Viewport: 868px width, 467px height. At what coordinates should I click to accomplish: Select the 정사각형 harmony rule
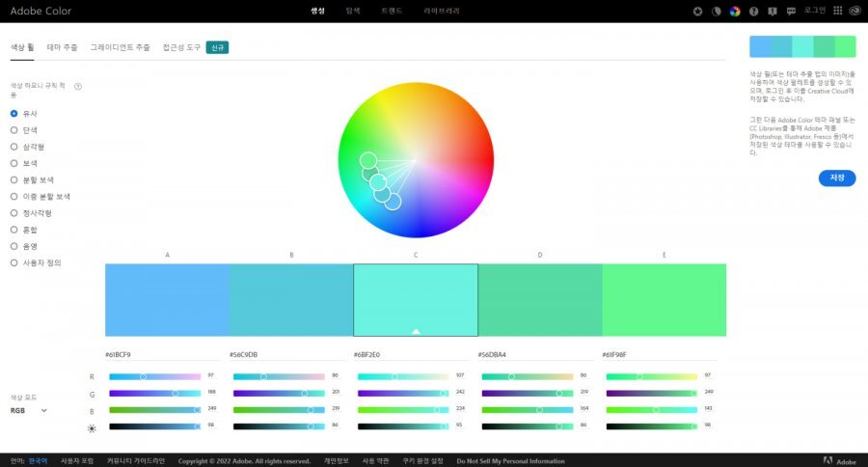(x=31, y=213)
